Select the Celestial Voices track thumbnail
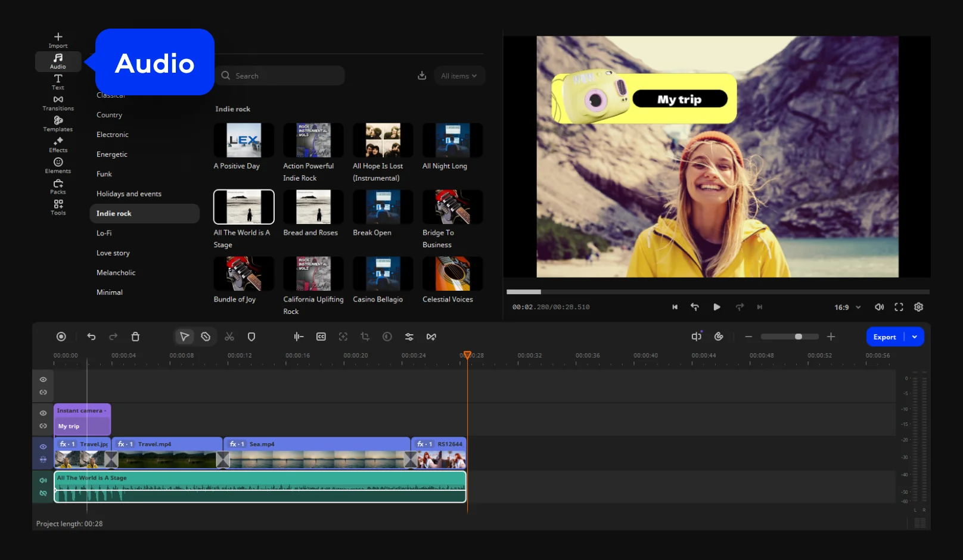 point(453,273)
